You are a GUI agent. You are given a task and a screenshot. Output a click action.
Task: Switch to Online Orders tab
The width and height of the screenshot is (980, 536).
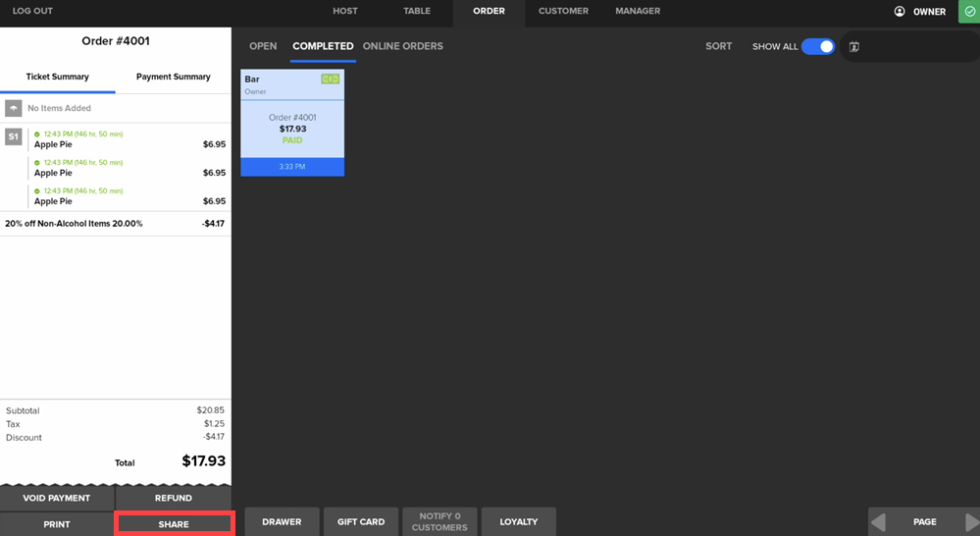(403, 46)
